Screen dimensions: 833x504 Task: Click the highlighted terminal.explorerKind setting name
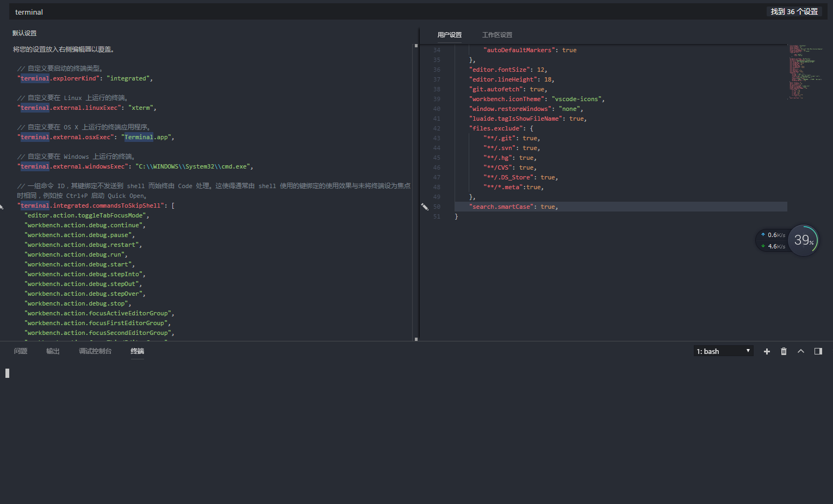point(34,78)
